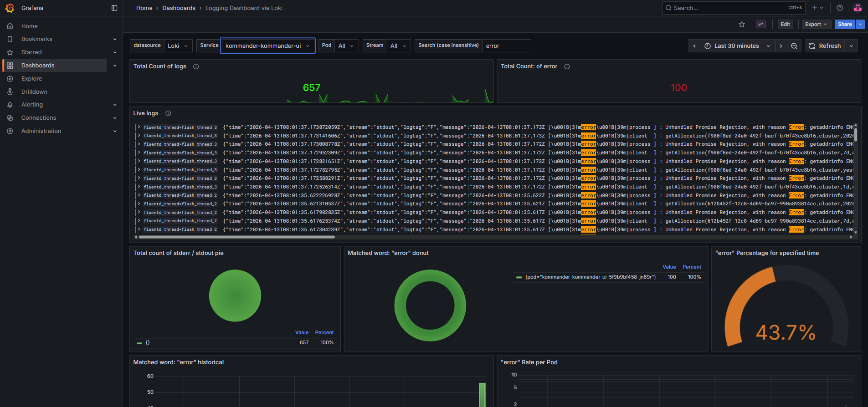Click the green error donut chart

coord(430,305)
